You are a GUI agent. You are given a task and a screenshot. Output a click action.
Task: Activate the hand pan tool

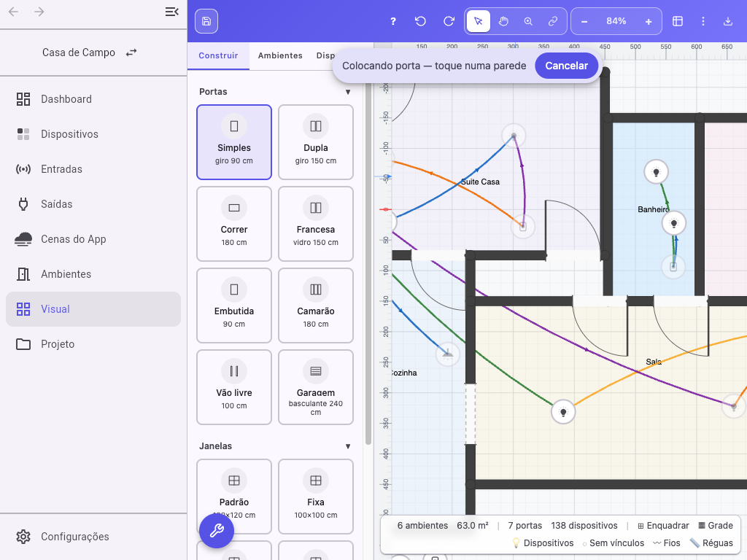(503, 21)
